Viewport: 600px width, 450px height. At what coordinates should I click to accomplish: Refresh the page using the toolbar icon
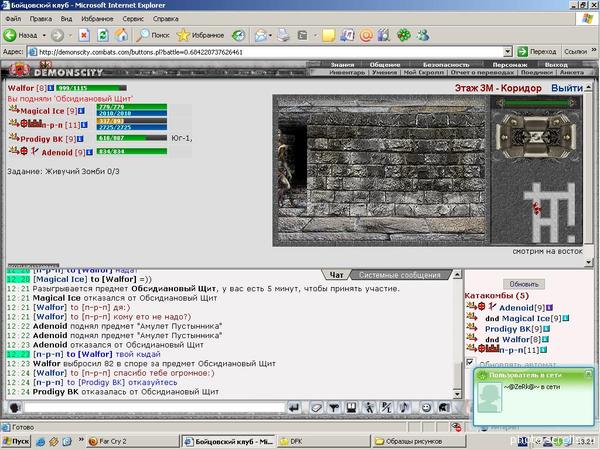103,35
